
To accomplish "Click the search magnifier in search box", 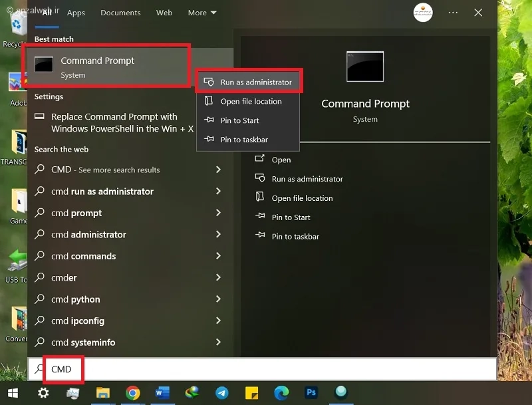I will [39, 368].
